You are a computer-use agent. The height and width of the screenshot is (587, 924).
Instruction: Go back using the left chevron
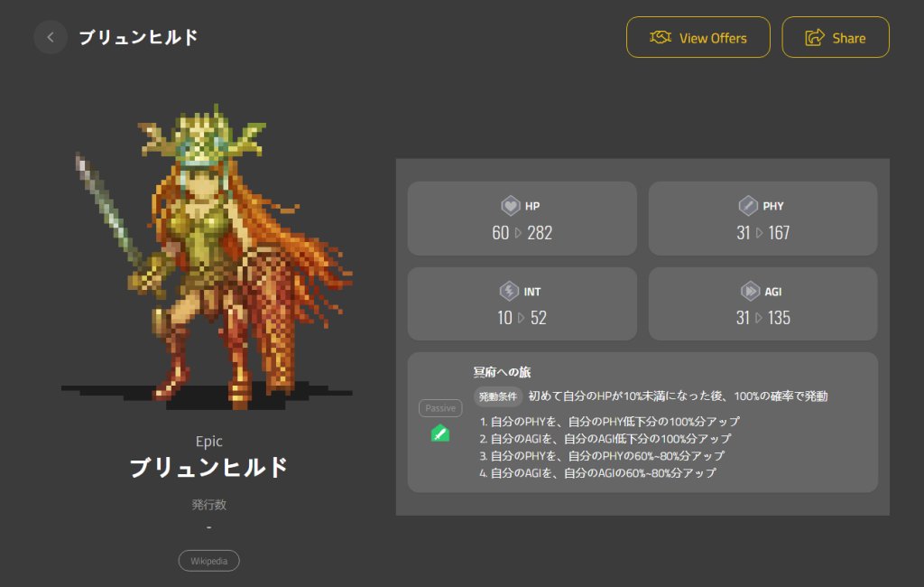point(51,37)
